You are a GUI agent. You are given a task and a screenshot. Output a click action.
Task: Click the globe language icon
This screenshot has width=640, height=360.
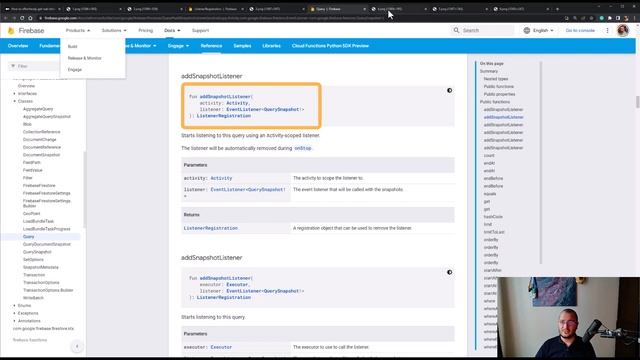point(527,30)
